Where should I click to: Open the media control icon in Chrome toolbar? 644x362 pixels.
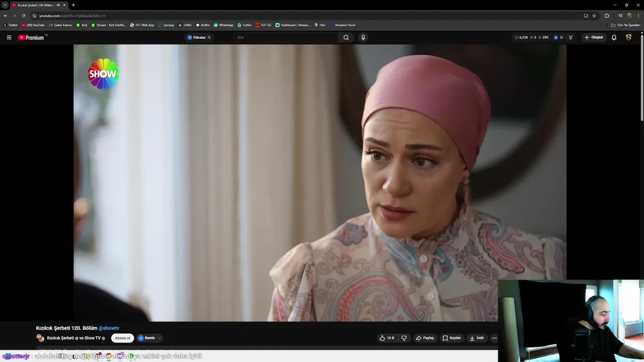620,16
